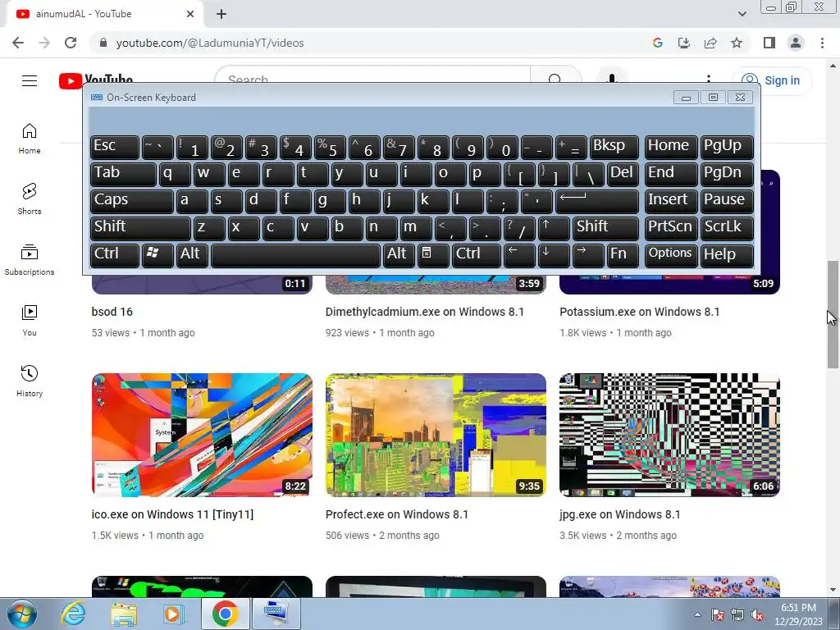
Task: Click the PrtScn key on keyboard
Action: pyautogui.click(x=671, y=228)
